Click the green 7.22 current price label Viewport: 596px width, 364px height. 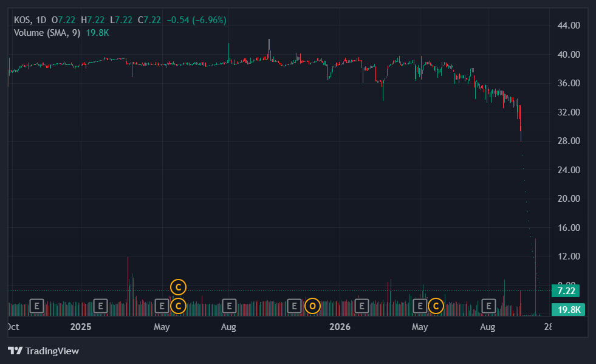[x=566, y=291]
